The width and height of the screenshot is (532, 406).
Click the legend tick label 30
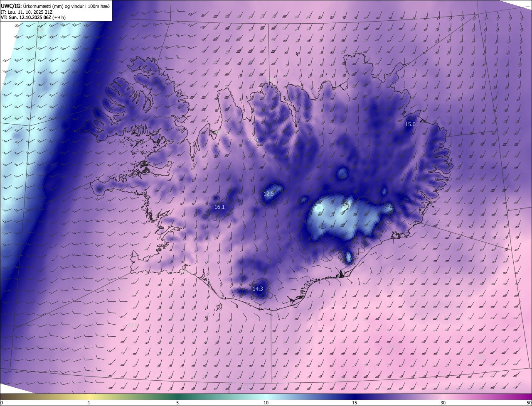coord(443,403)
